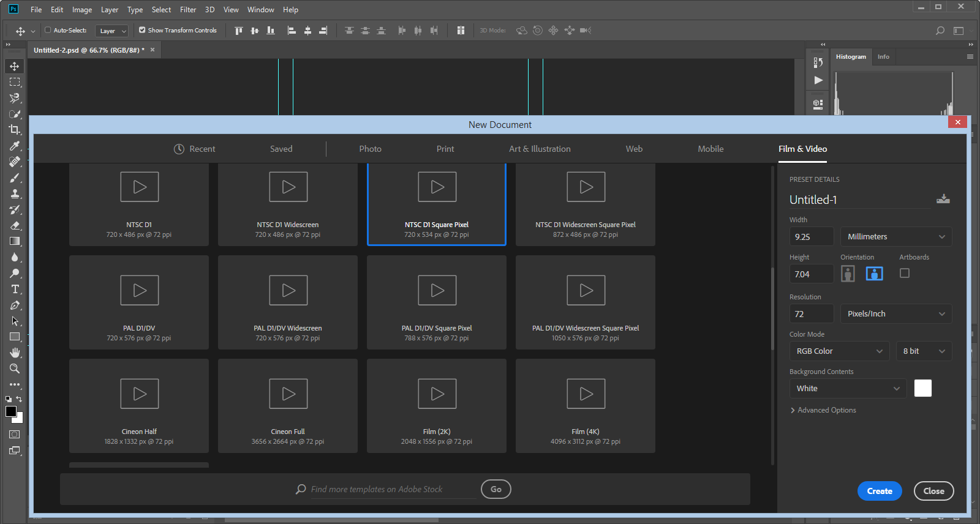Click the History panel icon
The image size is (980, 524).
(818, 62)
